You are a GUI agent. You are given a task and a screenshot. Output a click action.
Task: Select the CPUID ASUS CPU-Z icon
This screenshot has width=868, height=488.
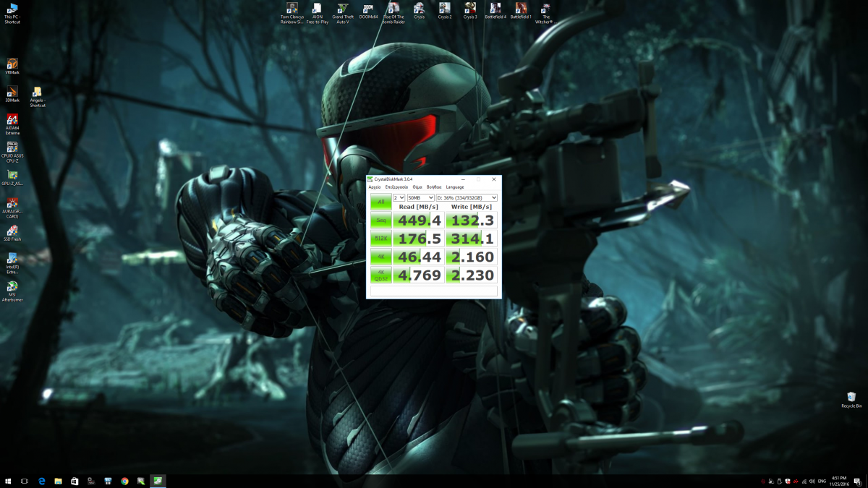pyautogui.click(x=12, y=152)
